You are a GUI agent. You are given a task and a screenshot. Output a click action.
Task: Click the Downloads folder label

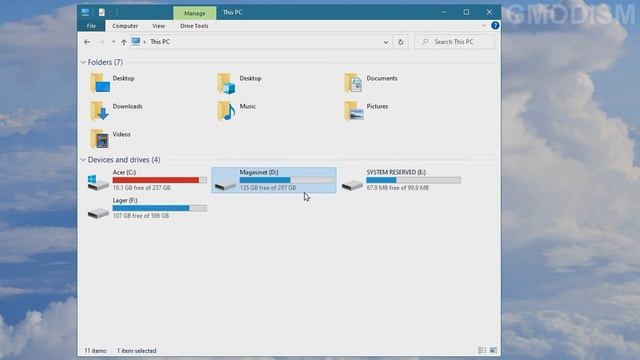click(127, 106)
